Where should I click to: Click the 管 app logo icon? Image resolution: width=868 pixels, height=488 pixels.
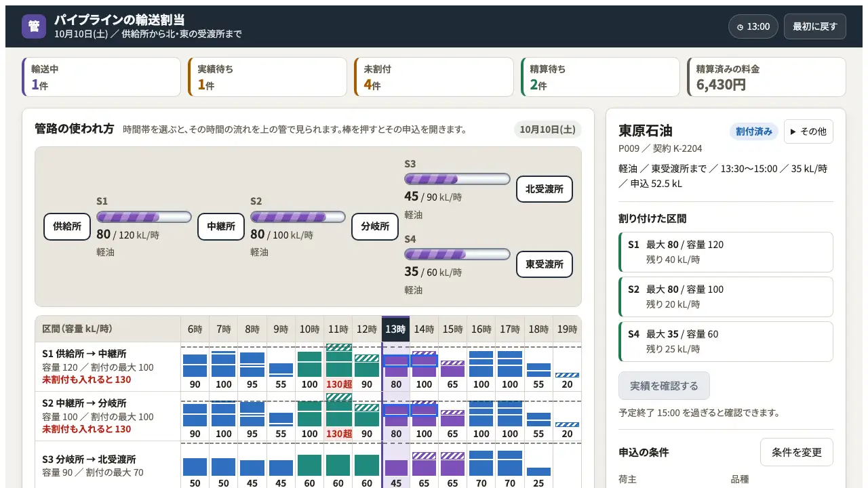pyautogui.click(x=34, y=26)
